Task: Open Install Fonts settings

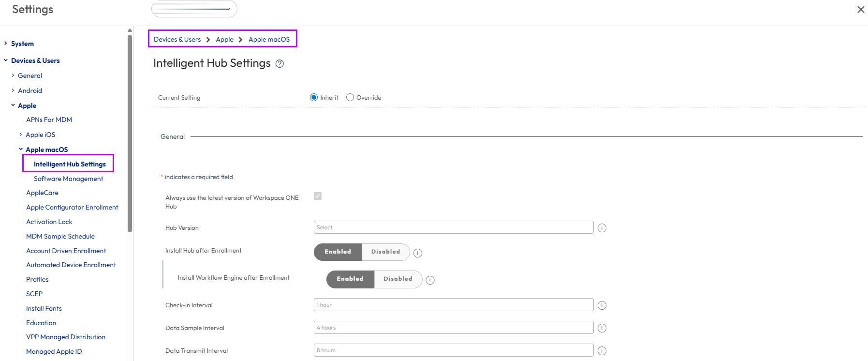Action: [x=44, y=308]
